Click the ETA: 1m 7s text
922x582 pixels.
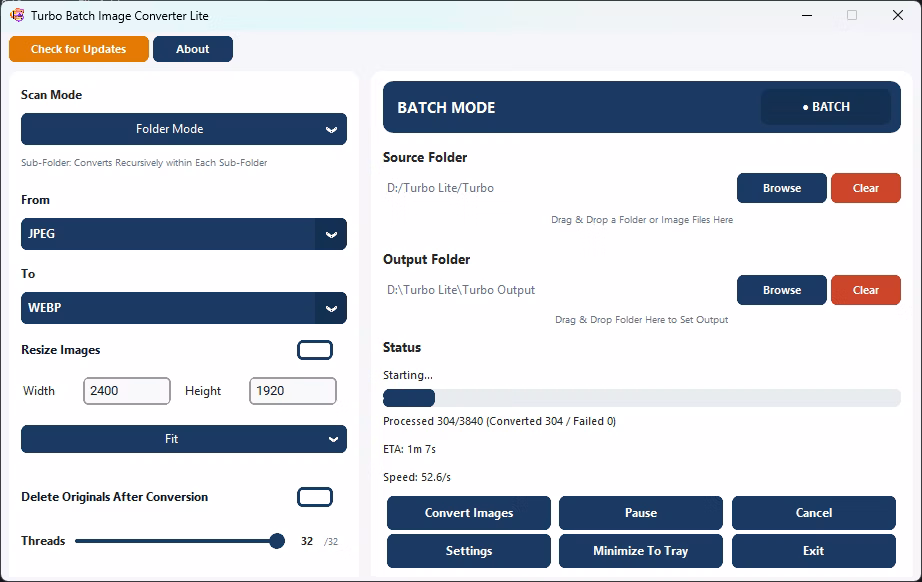tap(409, 449)
